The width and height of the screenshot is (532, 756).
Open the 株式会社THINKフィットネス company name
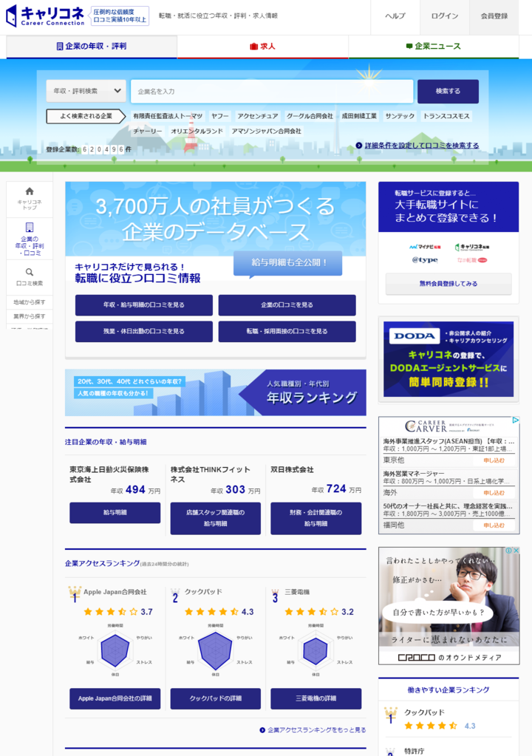[211, 474]
